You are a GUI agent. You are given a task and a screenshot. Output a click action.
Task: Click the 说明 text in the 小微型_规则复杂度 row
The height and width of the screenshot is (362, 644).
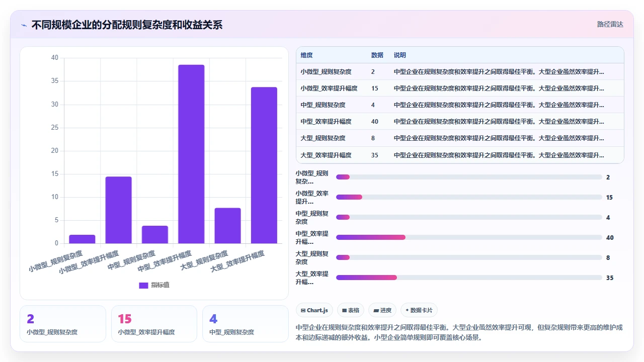499,71
